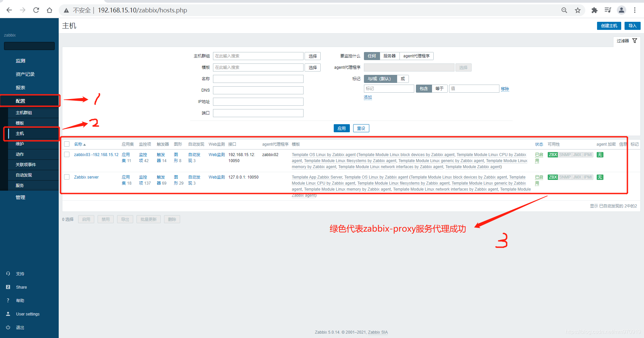Click the ZBX availability badge for zabbix03
The height and width of the screenshot is (338, 644).
tap(553, 155)
